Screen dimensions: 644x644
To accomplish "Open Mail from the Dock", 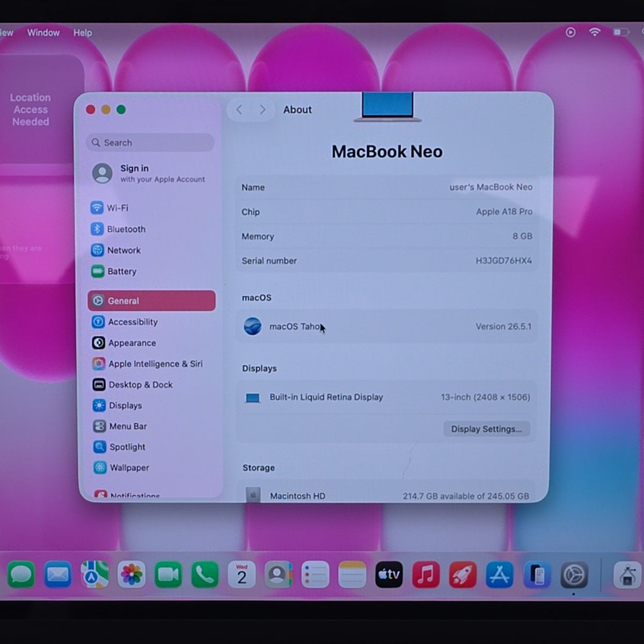I will click(x=58, y=575).
